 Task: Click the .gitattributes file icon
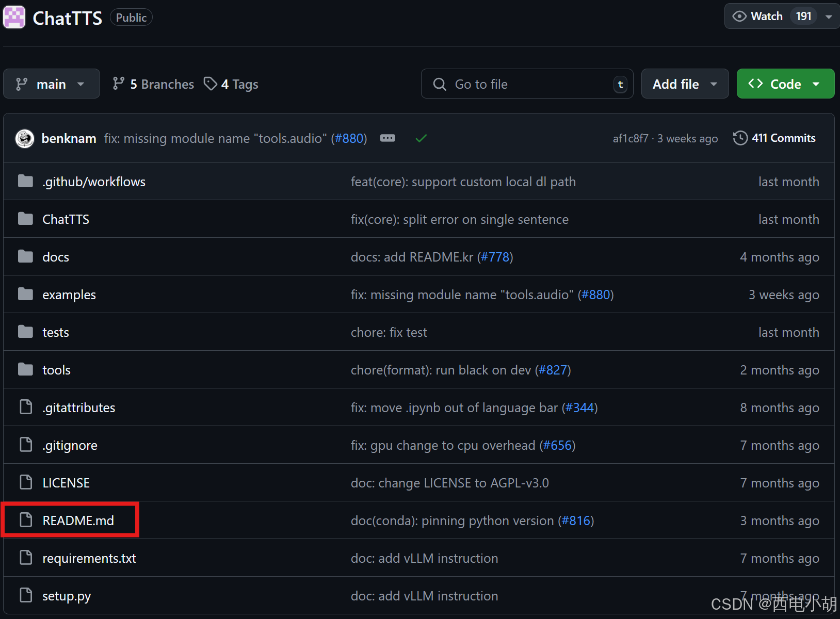point(26,407)
